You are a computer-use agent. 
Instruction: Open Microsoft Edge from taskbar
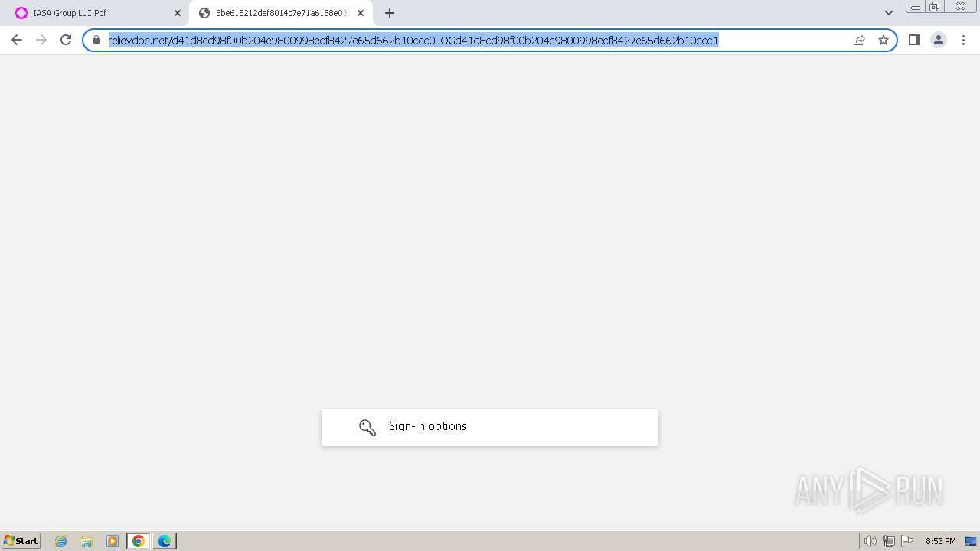pos(165,541)
